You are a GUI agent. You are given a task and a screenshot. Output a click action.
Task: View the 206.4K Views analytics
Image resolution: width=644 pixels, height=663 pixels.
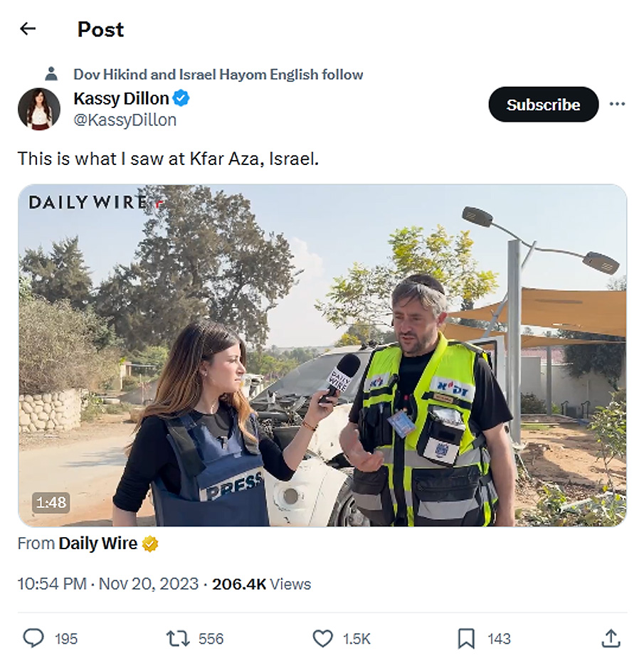tap(261, 584)
